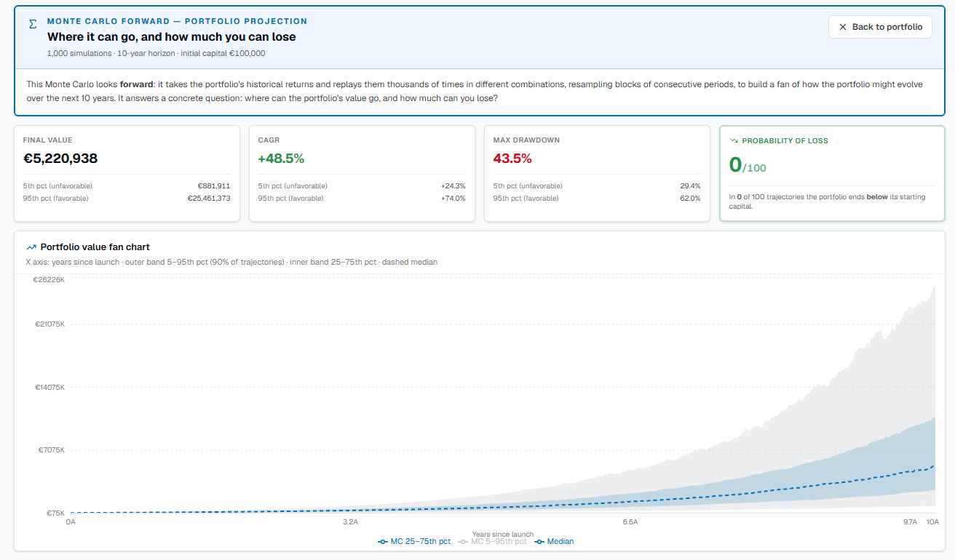Image resolution: width=955 pixels, height=560 pixels.
Task: Click the "FINAL VALUE" card label
Action: (48, 140)
